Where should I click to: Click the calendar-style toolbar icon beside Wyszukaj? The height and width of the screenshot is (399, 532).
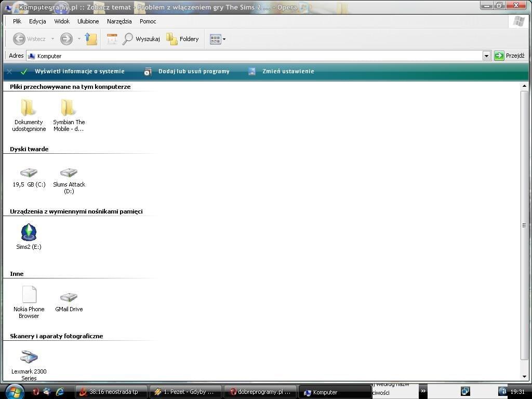[112, 39]
